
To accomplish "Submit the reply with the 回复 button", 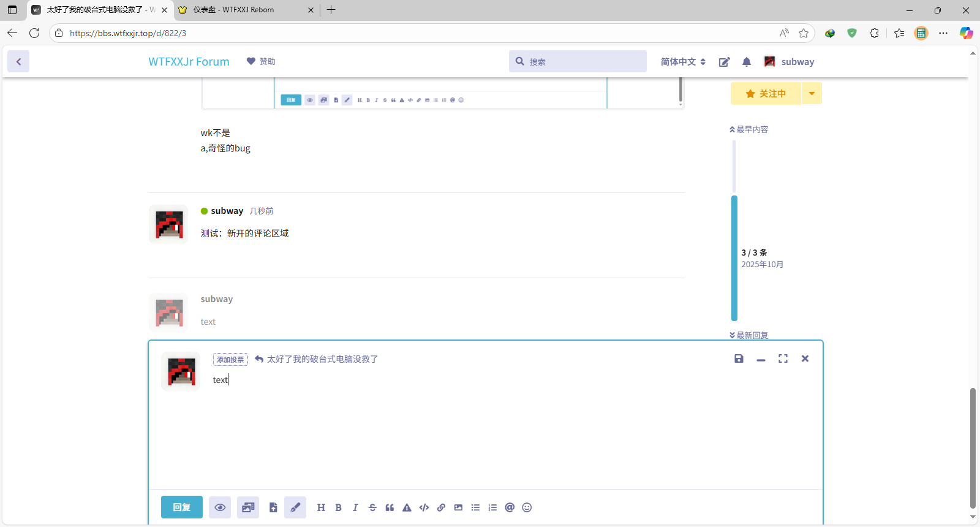I will tap(182, 507).
